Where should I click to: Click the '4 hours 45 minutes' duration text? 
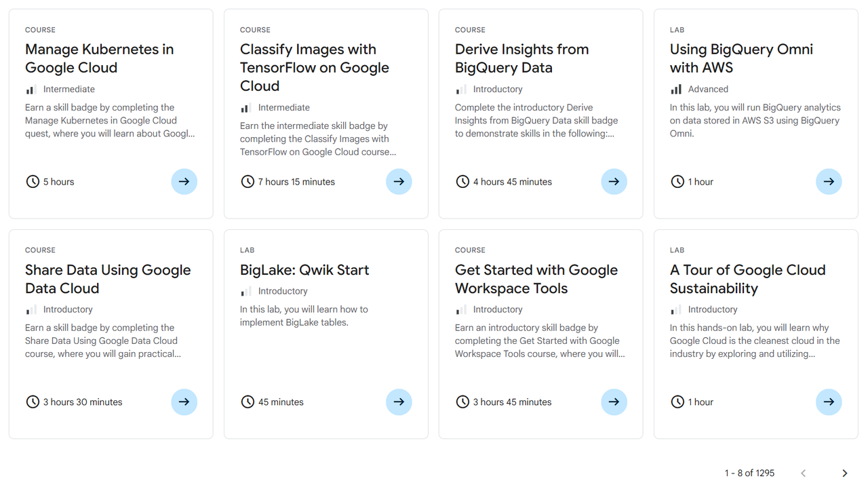tap(513, 182)
